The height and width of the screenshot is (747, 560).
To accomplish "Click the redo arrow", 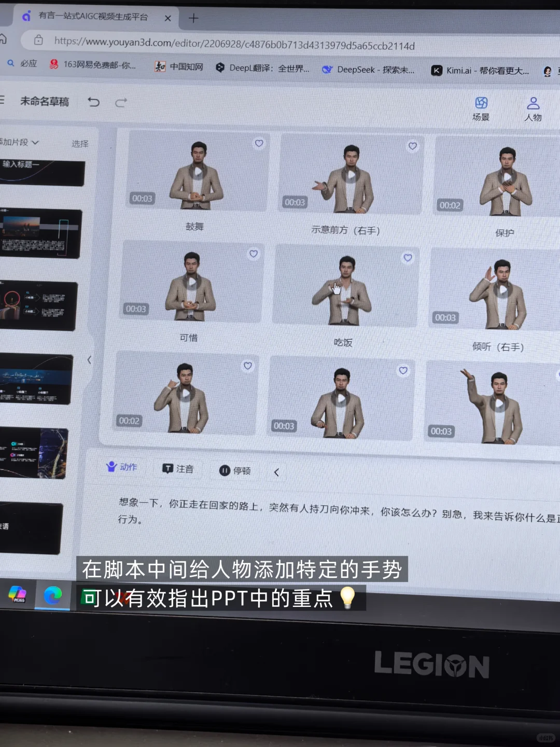I will click(121, 102).
